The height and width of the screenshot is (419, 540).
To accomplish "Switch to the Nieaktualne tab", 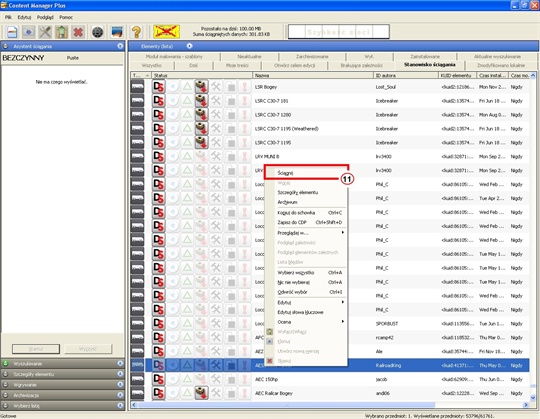I will point(249,56).
